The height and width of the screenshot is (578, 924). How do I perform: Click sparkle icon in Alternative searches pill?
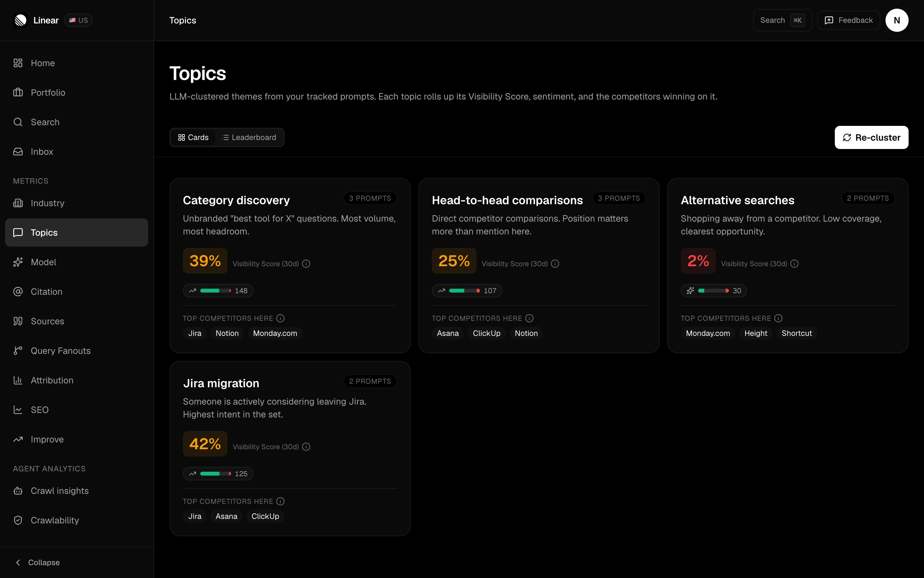pyautogui.click(x=690, y=291)
